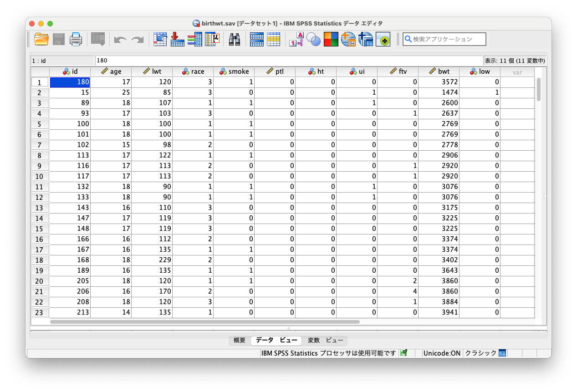
Task: Click the smoke column header
Action: [x=234, y=72]
